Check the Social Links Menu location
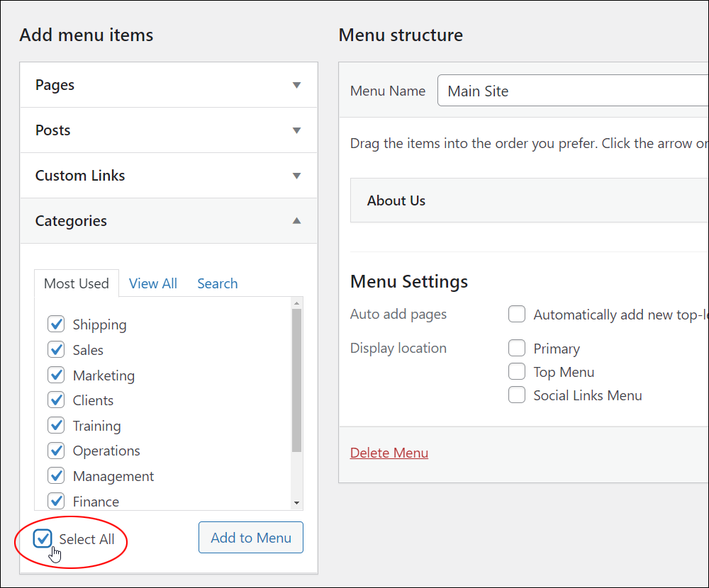 pyautogui.click(x=517, y=395)
